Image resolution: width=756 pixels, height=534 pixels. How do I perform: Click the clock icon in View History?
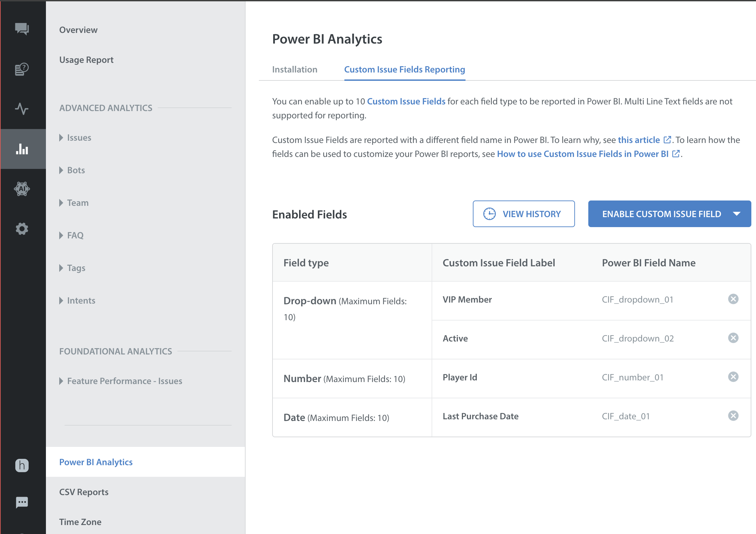pos(489,214)
